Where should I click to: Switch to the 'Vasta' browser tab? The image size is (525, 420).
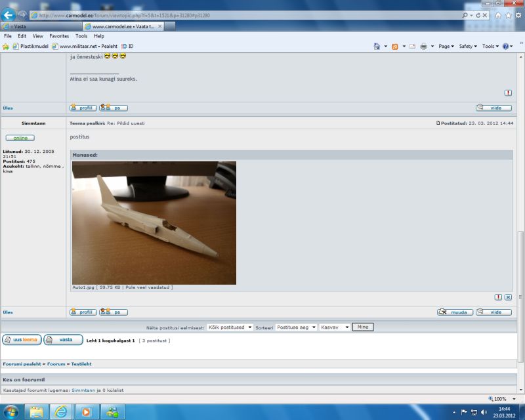click(x=41, y=26)
